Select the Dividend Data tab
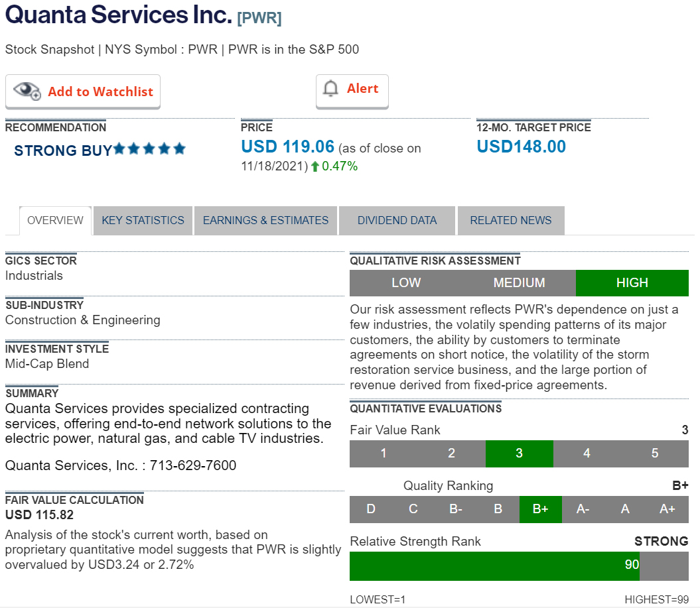The width and height of the screenshot is (700, 608). pyautogui.click(x=397, y=220)
